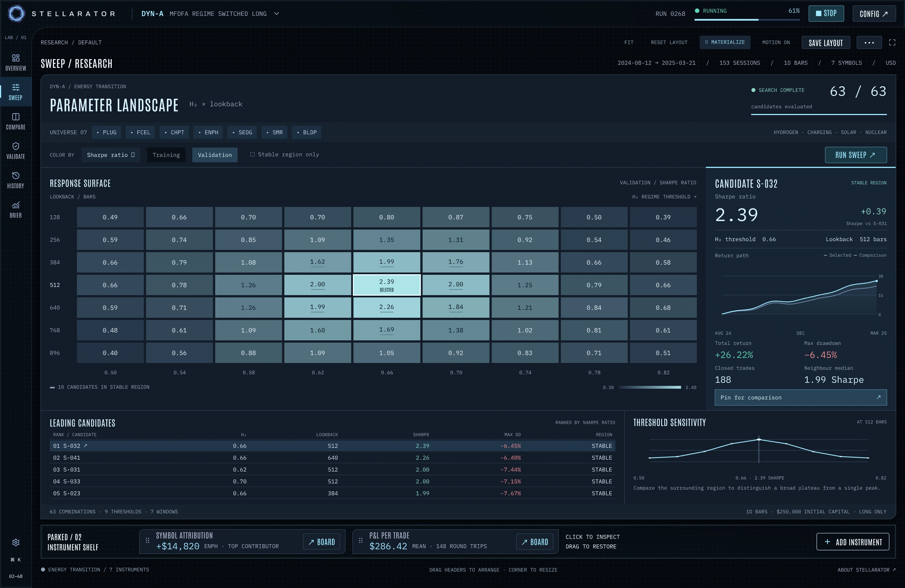Screen dimensions: 905x588
Task: Click Save Layout button
Action: pyautogui.click(x=826, y=43)
